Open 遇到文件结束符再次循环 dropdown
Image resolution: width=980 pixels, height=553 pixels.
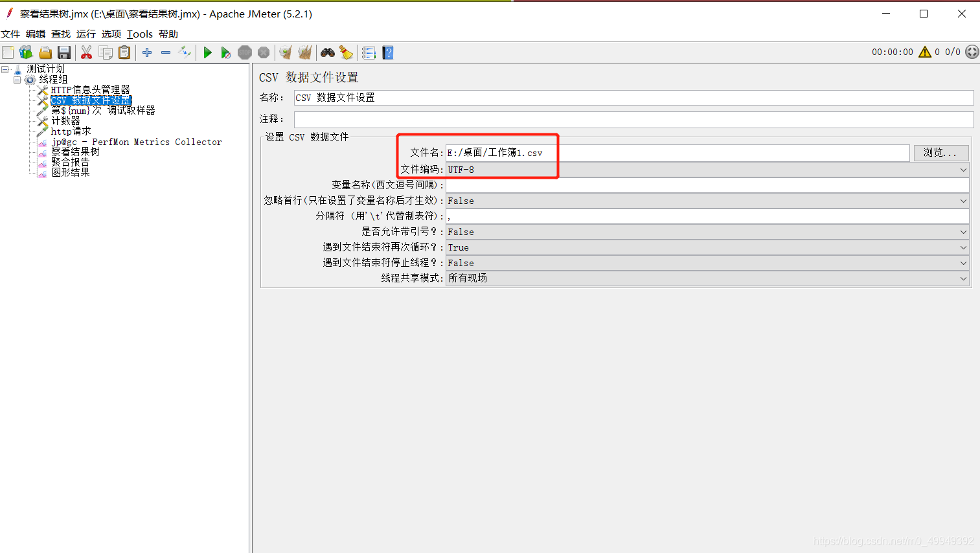(707, 247)
